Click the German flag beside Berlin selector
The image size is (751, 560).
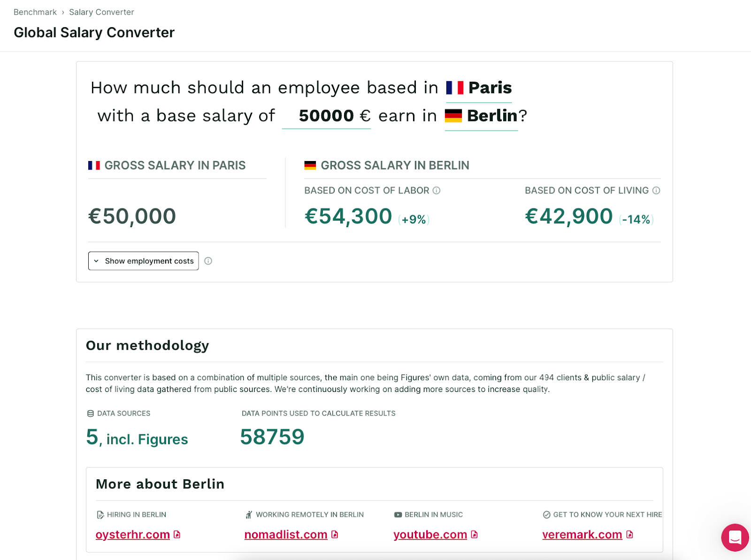pos(453,115)
